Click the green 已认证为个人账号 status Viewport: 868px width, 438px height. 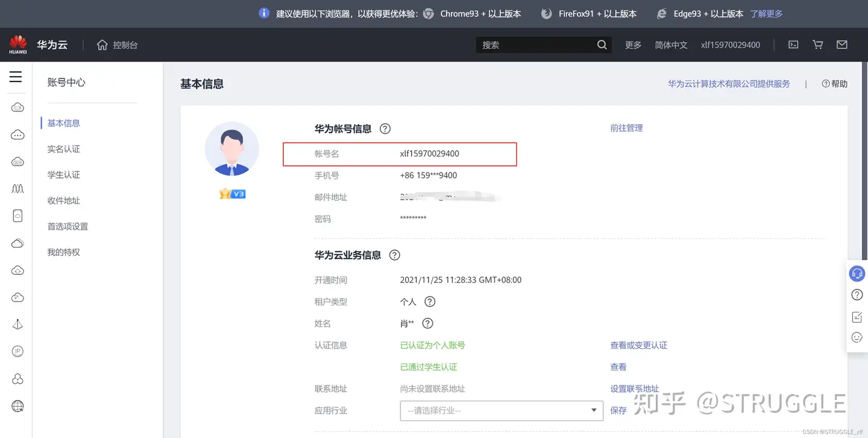pos(433,345)
